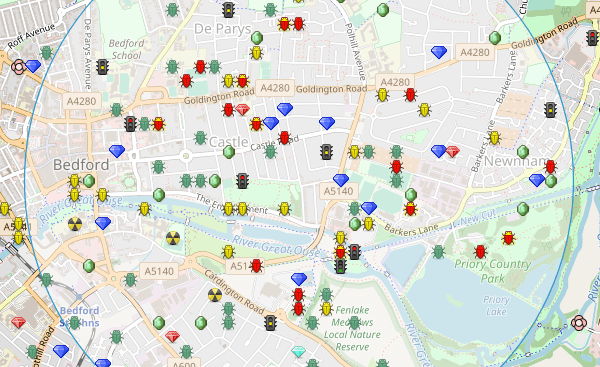Image resolution: width=600 pixels, height=367 pixels.
Task: Select the green bug beside Priory Lake
Action: tap(439, 252)
